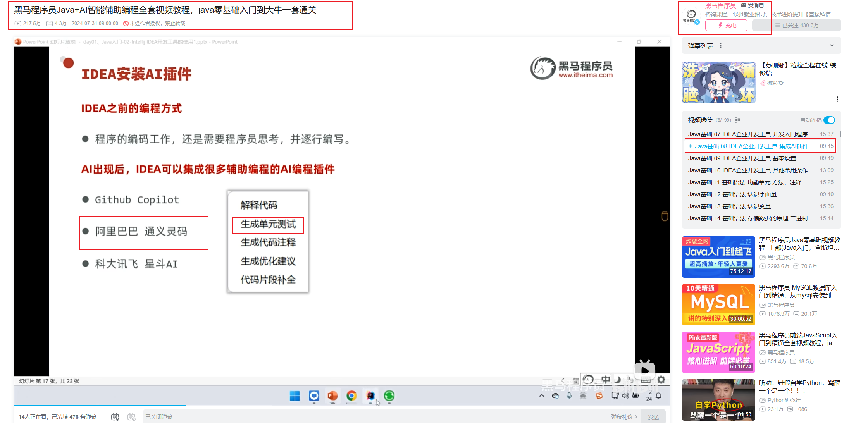Select episode Java基础-14 存储数据的原理-二进制
This screenshot has height=423, width=868.
coord(761,218)
